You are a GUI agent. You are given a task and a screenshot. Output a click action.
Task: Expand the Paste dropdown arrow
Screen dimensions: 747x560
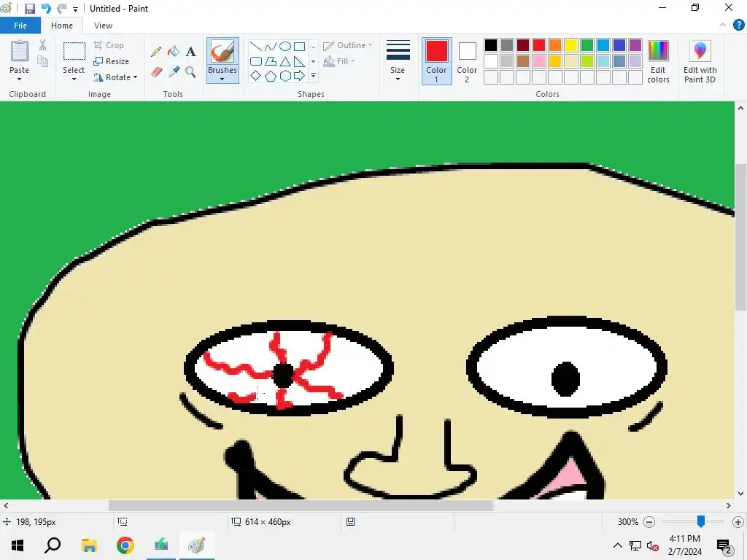point(20,79)
